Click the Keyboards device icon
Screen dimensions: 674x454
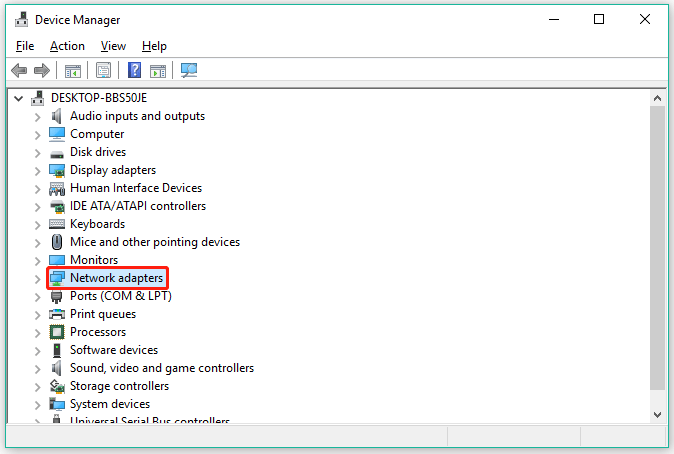(x=57, y=224)
